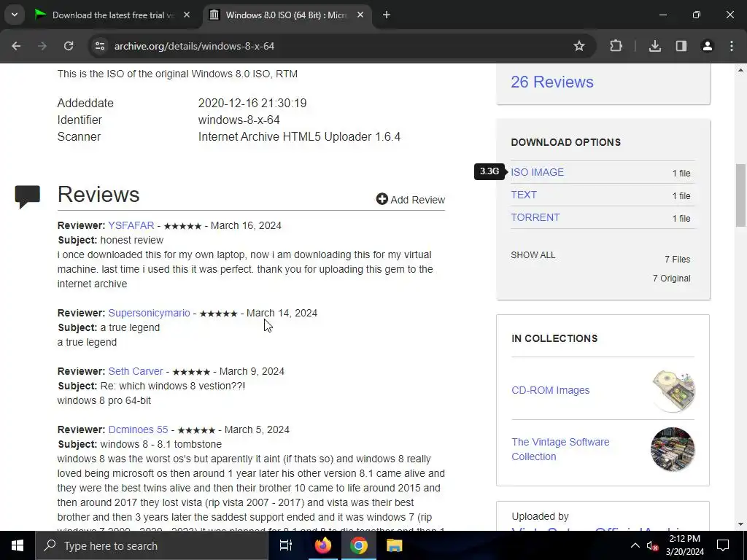Click the '3.3G' size tooltip badge
Screen dimensions: 747x560
click(489, 171)
